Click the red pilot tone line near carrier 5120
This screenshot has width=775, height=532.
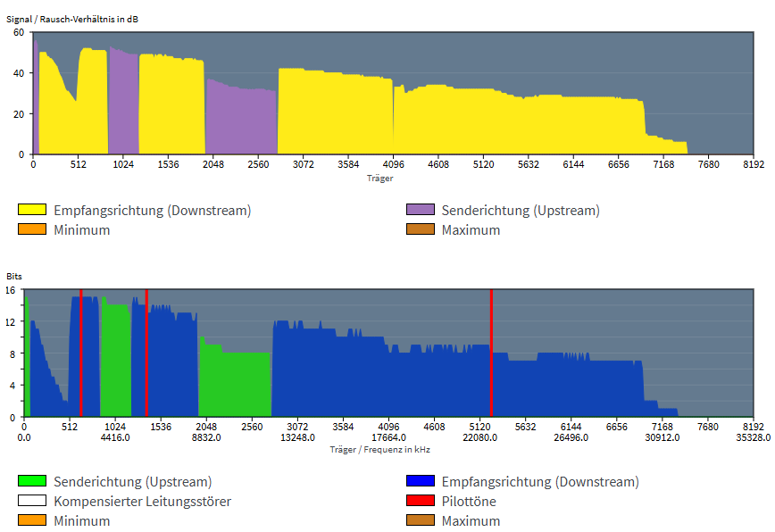pos(491,357)
